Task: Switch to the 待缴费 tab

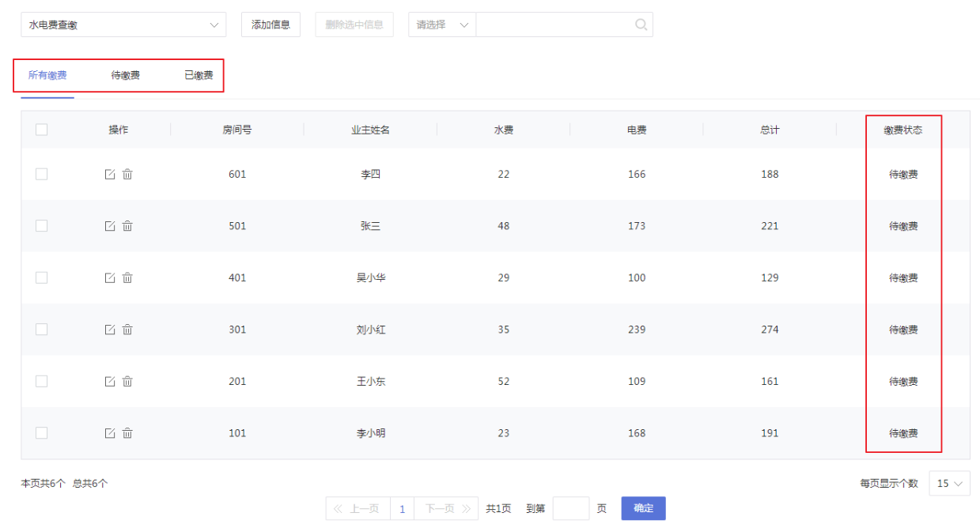Action: [126, 75]
